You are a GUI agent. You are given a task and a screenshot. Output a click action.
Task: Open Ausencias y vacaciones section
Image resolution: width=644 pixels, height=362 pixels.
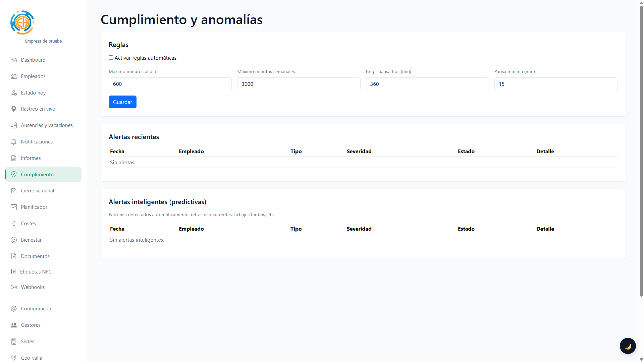47,125
